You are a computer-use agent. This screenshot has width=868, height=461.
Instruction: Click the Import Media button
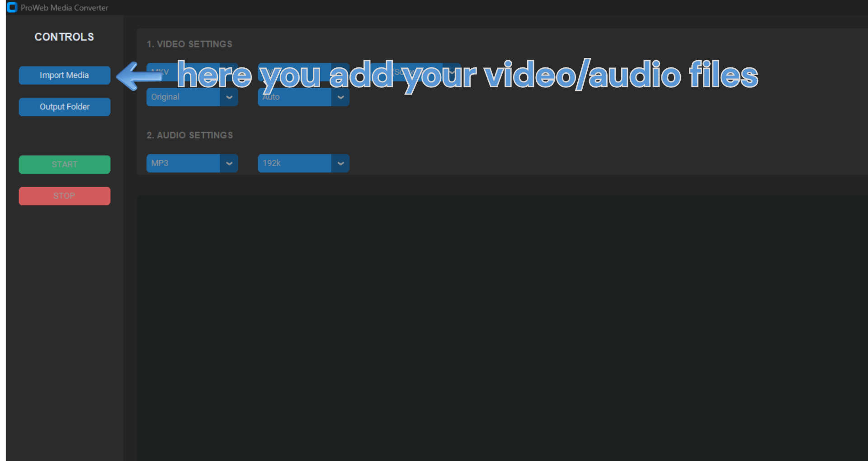click(64, 75)
